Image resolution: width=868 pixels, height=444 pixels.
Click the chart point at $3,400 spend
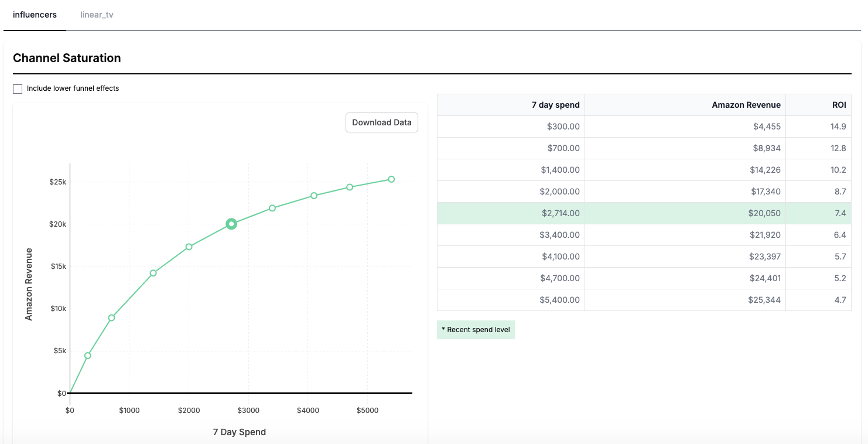tap(272, 208)
